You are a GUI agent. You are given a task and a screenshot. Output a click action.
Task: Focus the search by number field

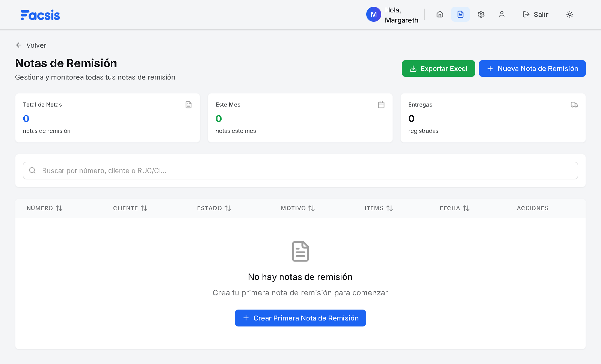point(300,171)
